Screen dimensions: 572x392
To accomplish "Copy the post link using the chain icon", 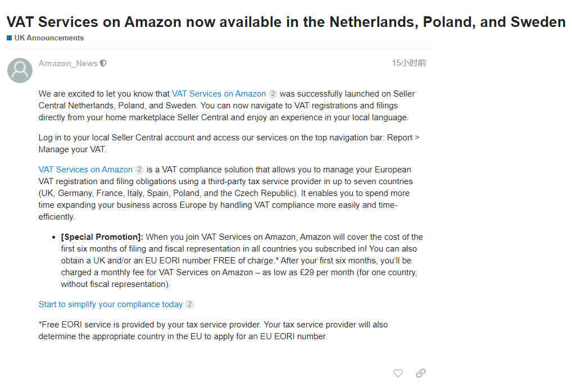I will [x=420, y=373].
